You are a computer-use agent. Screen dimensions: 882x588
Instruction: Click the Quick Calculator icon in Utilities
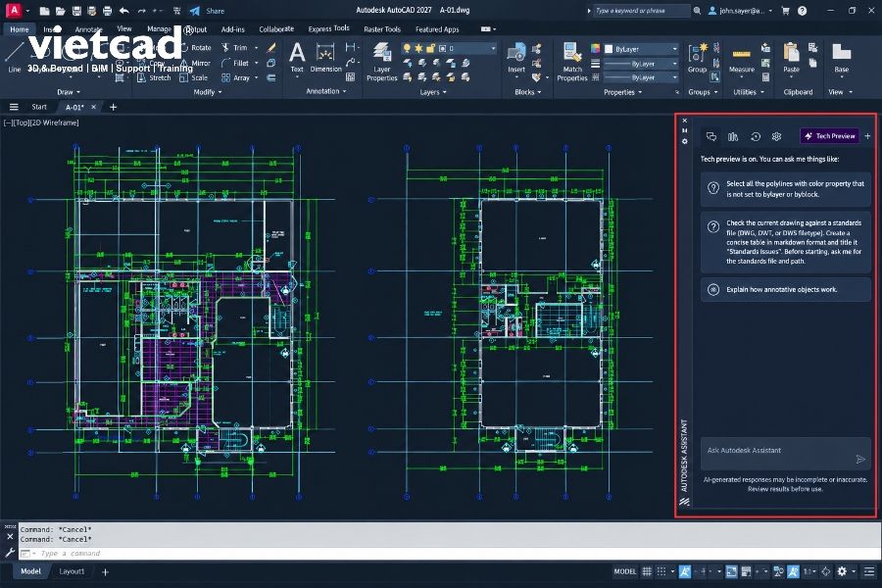click(x=765, y=77)
